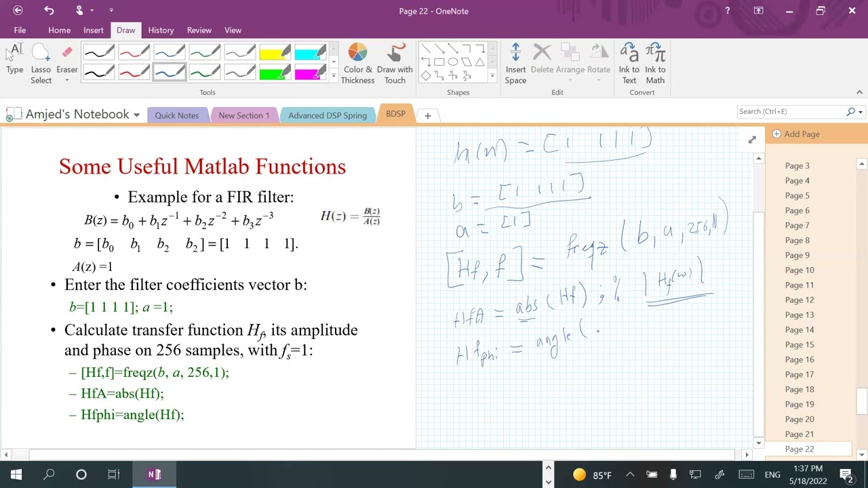The height and width of the screenshot is (488, 868).
Task: Open New Section 1 tab
Action: [x=243, y=115]
